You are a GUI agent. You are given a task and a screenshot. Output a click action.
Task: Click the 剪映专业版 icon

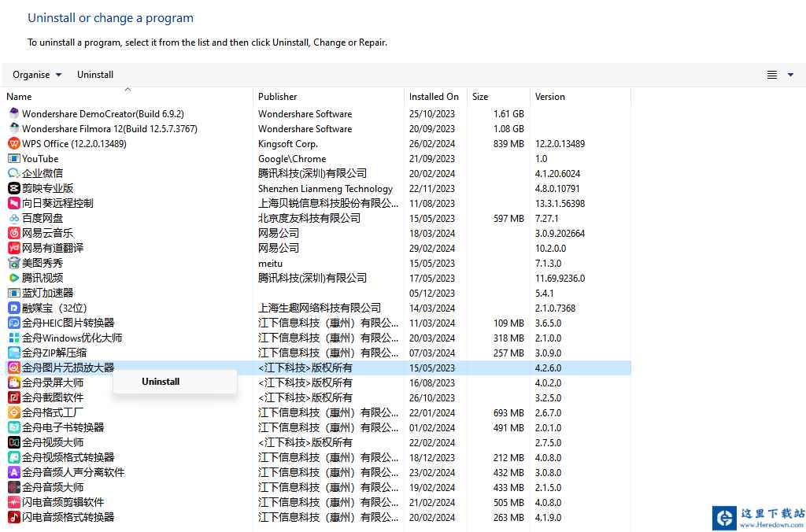(x=14, y=188)
